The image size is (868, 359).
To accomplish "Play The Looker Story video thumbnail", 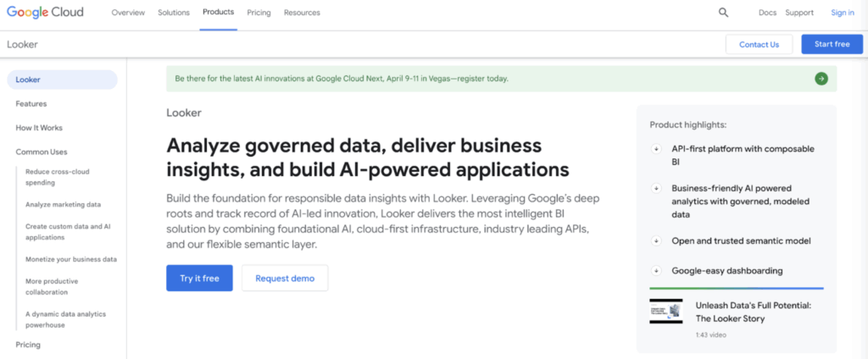I will (x=666, y=311).
